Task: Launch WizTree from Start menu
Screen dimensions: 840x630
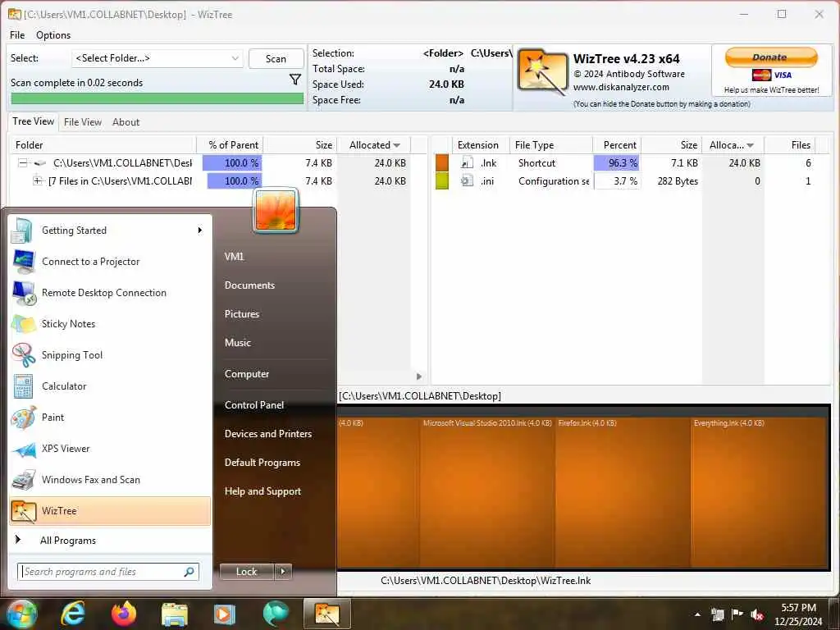Action: (110, 511)
